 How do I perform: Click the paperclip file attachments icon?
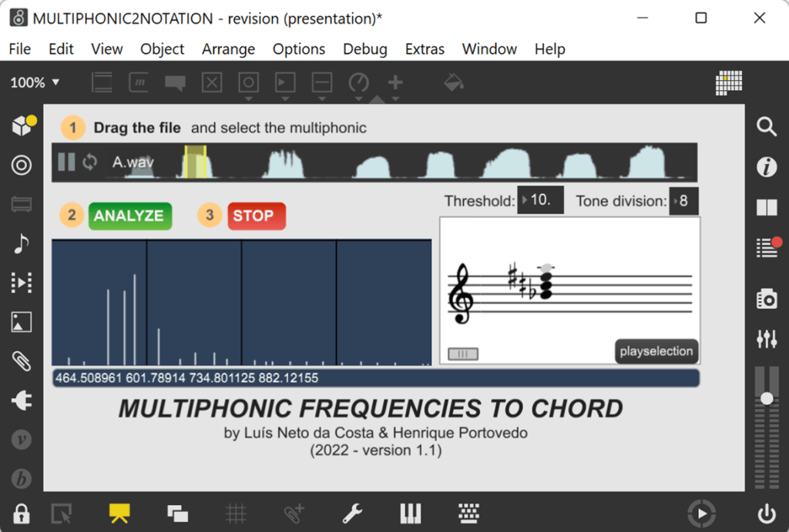[x=21, y=360]
